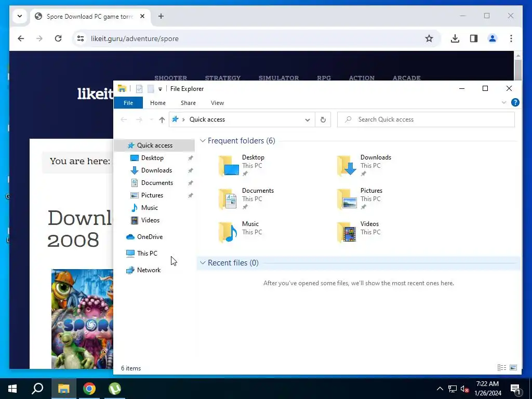Switch to details view icon in status bar
Screen dimensions: 532x399
pyautogui.click(x=502, y=368)
